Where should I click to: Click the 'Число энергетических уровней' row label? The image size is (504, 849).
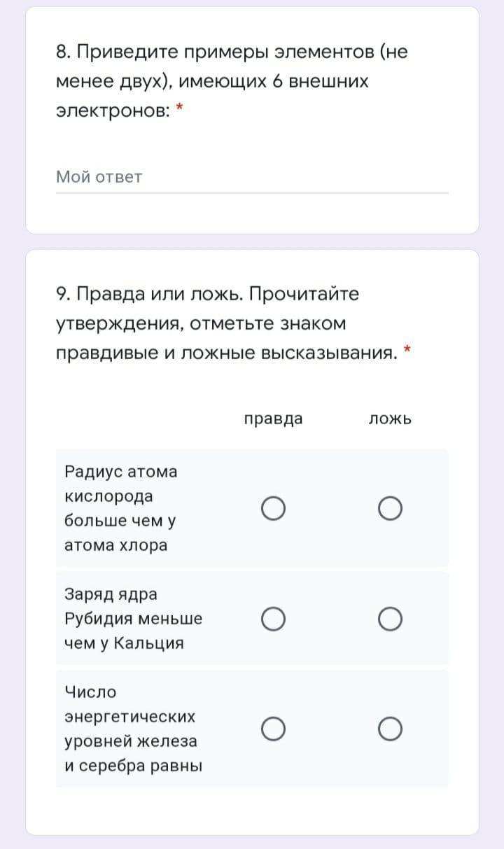pos(129,717)
